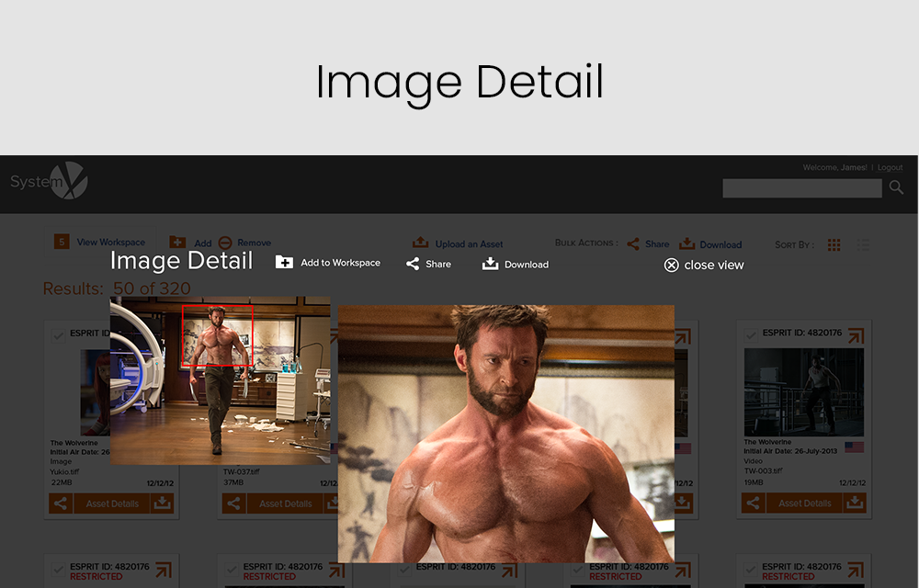Viewport: 919px width, 588px height.
Task: Check the first ESPRIT ID card checkbox
Action: click(x=58, y=335)
